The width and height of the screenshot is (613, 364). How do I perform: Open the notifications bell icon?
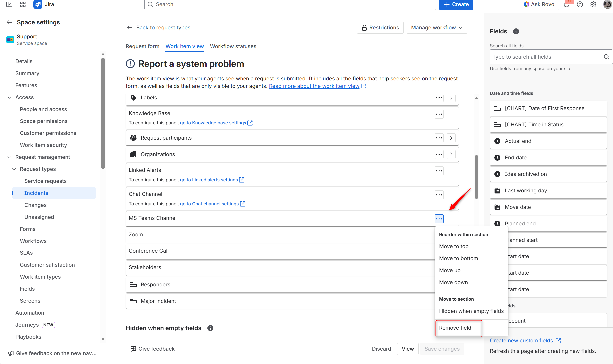point(566,5)
